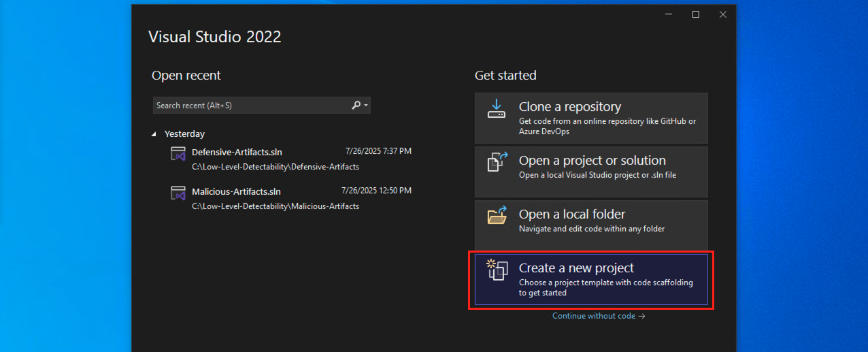Click the timestamp 7/26/2025 12:50 PM

click(x=376, y=191)
